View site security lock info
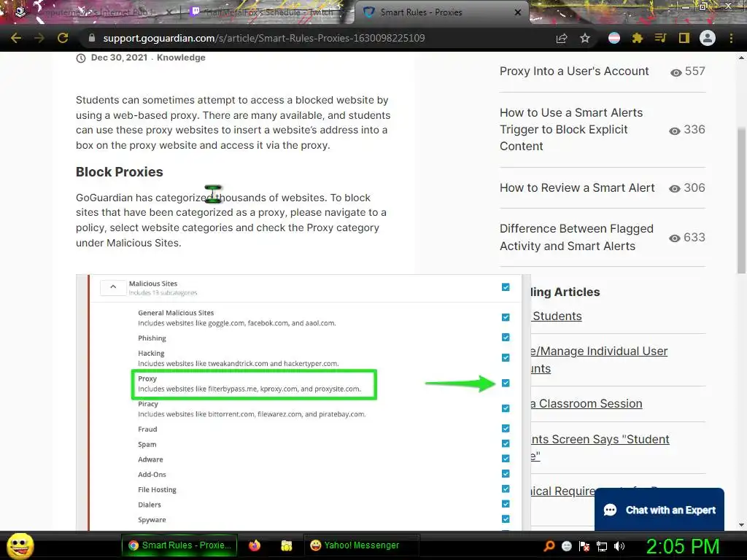Viewport: 747px width, 560px height. coord(92,38)
